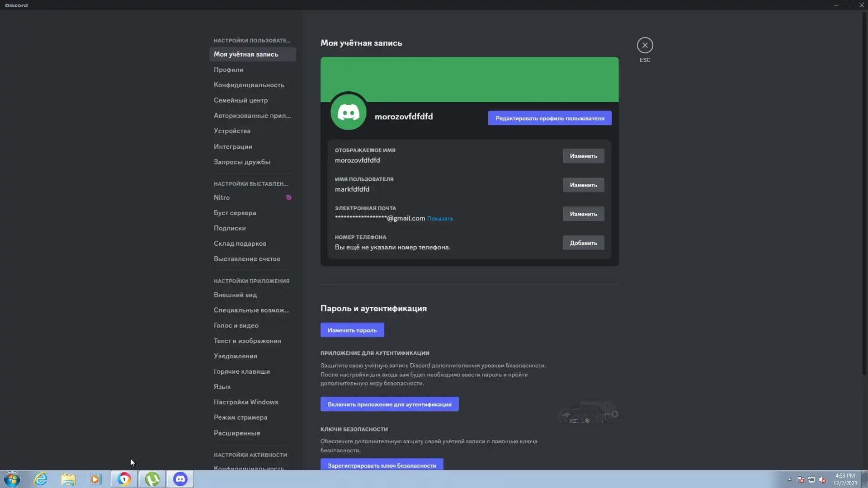This screenshot has width=868, height=488.
Task: Click the ESC close settings icon
Action: point(645,45)
